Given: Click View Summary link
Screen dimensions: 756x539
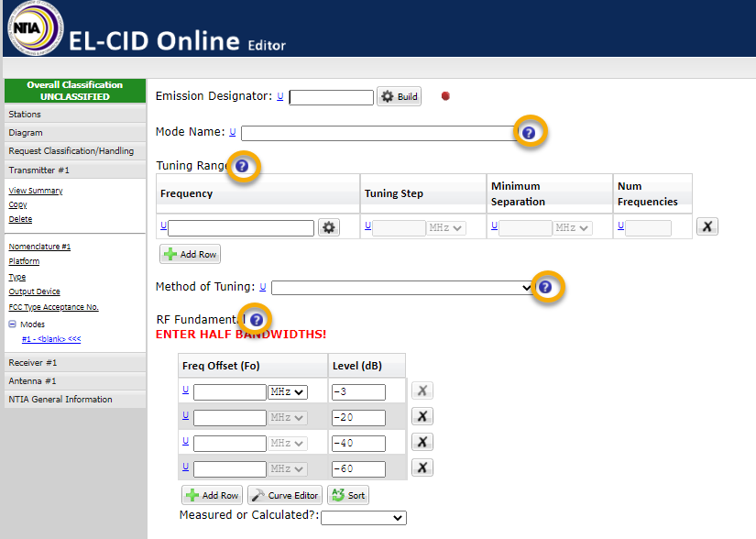Looking at the screenshot, I should tap(36, 191).
